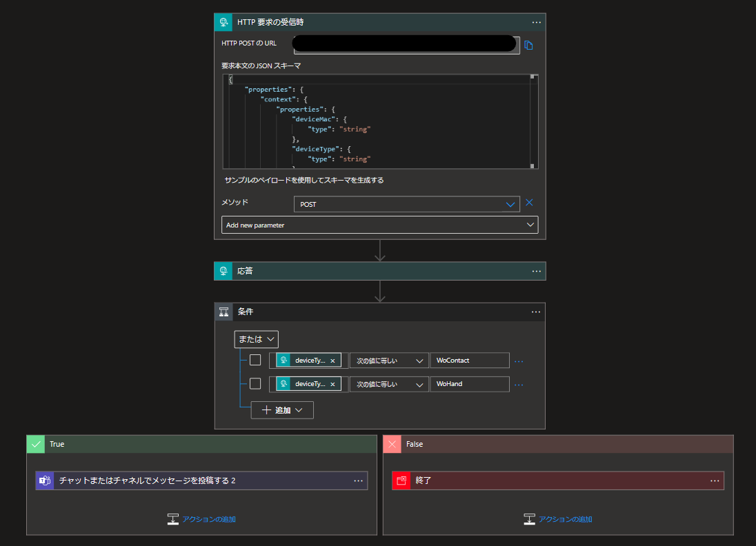Check the WoHand condition row checkbox
Viewport: 756px width, 546px height.
click(x=255, y=384)
